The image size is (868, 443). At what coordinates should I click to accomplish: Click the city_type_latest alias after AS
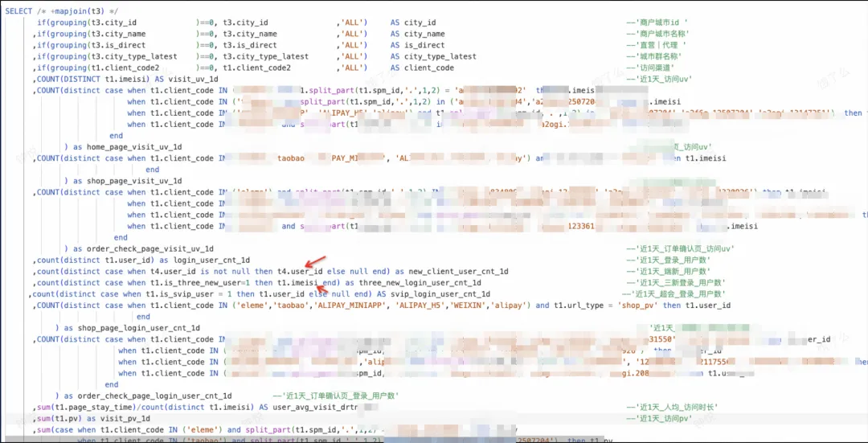click(440, 56)
